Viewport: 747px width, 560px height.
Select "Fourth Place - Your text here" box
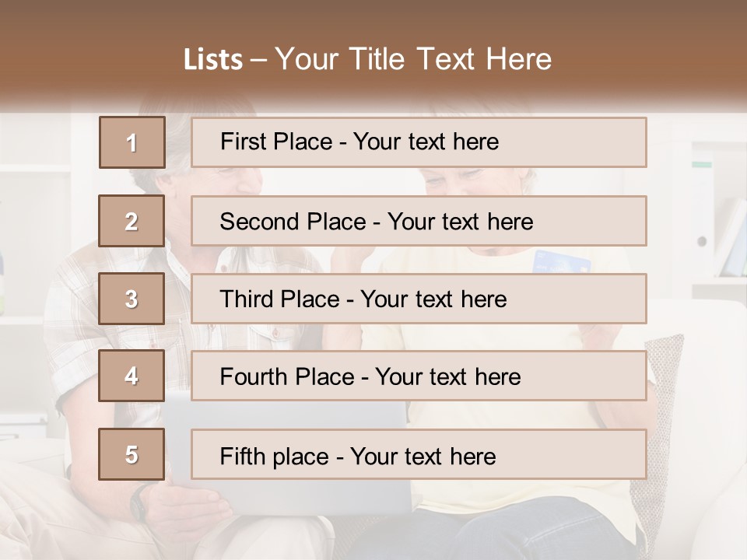419,376
